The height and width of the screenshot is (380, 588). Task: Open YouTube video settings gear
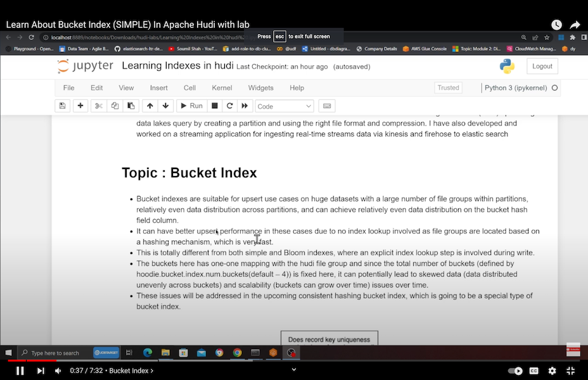pos(552,370)
